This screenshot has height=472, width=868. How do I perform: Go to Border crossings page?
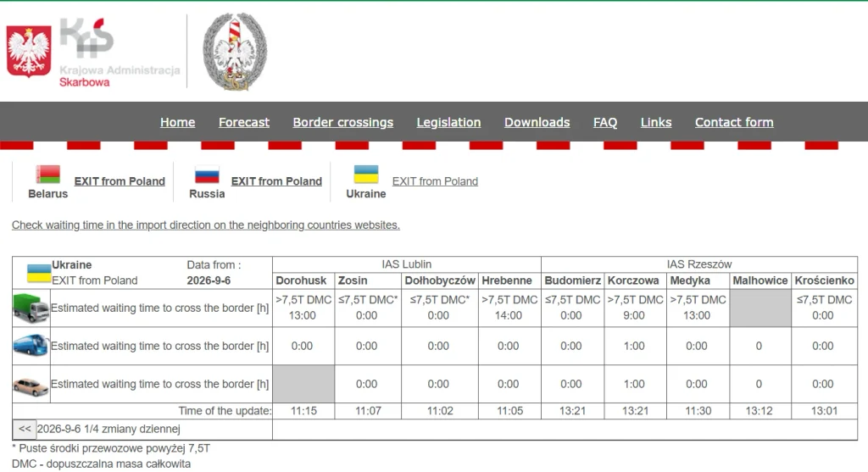[x=343, y=122]
